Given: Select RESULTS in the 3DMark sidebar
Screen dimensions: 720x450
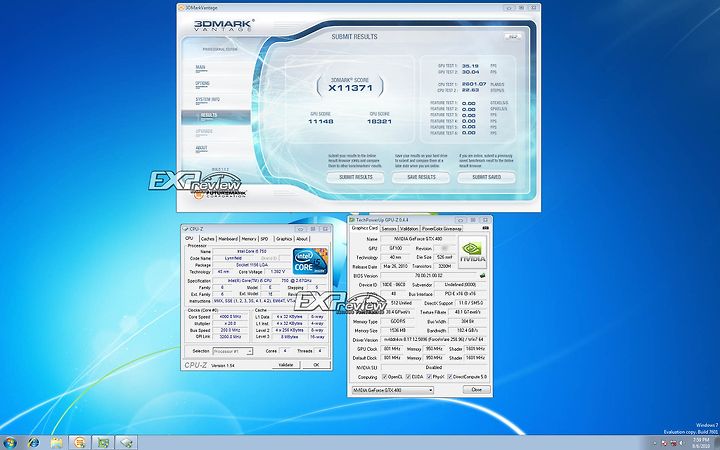Looking at the screenshot, I should click(x=216, y=116).
